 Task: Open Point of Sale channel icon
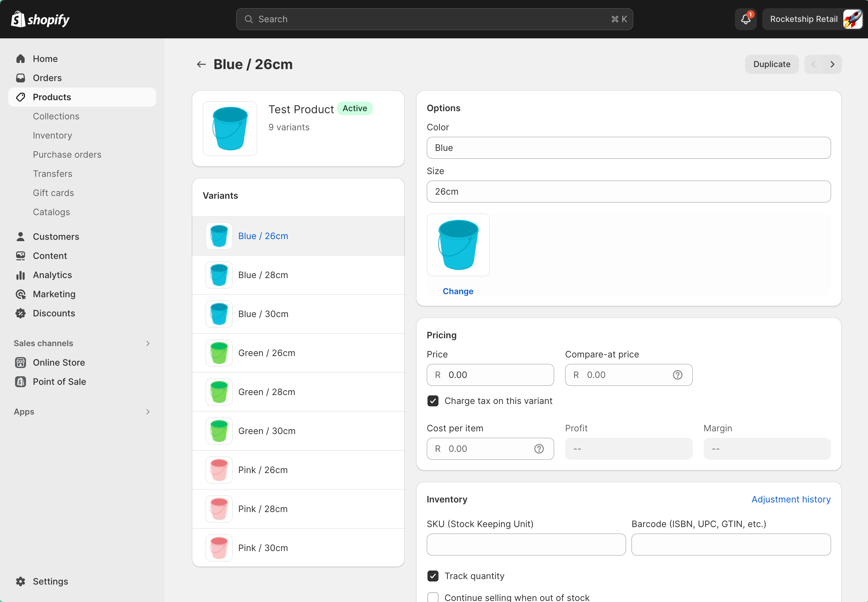[21, 382]
